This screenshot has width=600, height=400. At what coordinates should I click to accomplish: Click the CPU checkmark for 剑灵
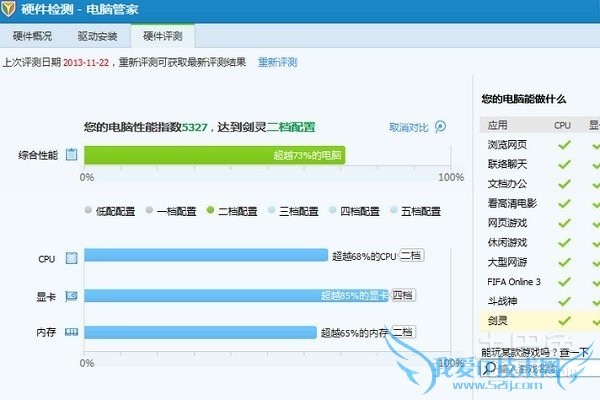pos(564,321)
